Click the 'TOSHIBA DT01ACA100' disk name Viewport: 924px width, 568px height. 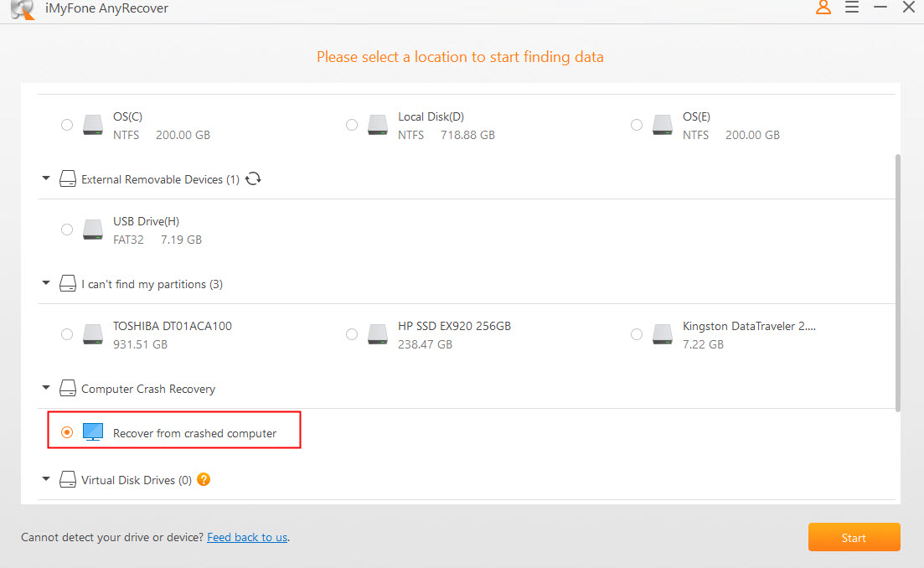173,326
